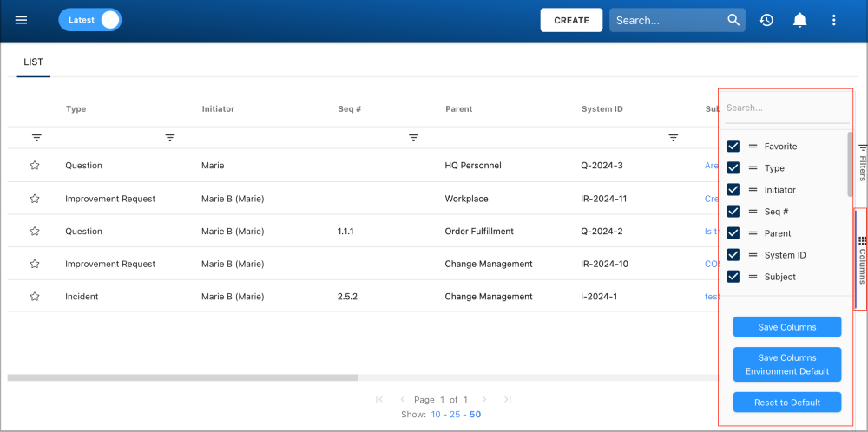Toggle the Latest switch
Image resolution: width=868 pixels, height=432 pixels.
point(89,20)
